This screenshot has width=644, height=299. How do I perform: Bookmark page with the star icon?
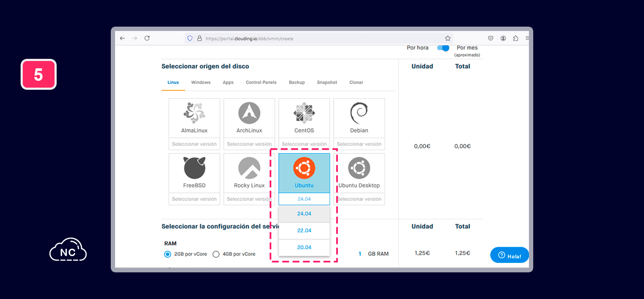pos(448,38)
